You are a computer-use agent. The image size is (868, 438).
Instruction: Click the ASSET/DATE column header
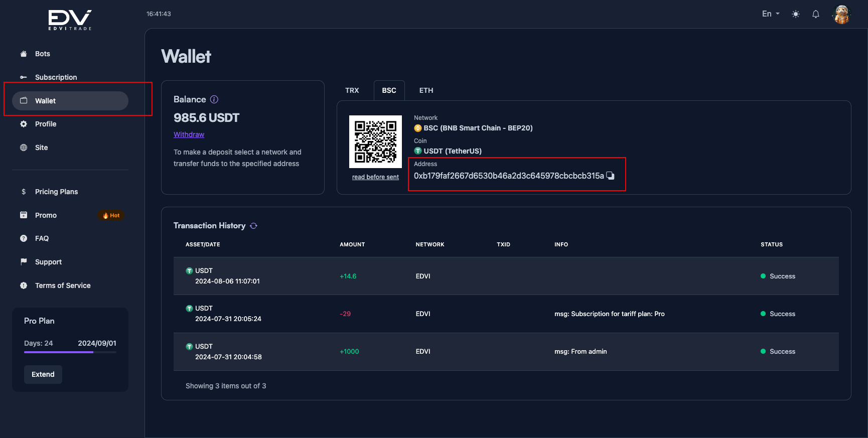click(x=203, y=244)
